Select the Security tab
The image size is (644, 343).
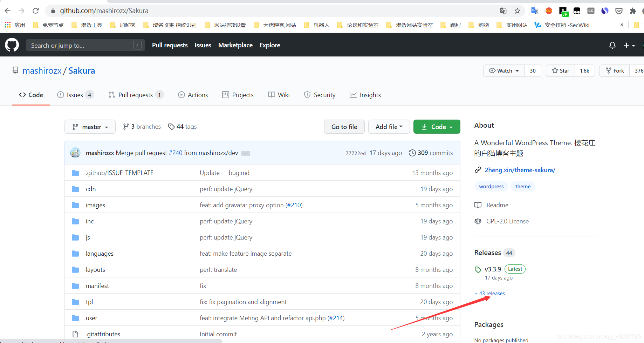320,95
